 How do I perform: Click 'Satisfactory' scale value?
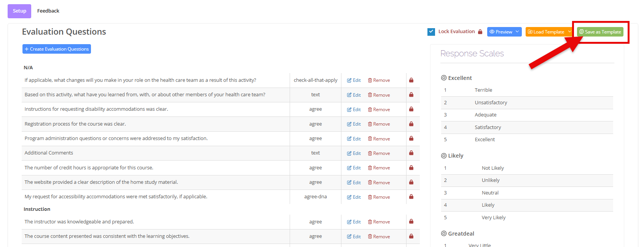click(488, 127)
